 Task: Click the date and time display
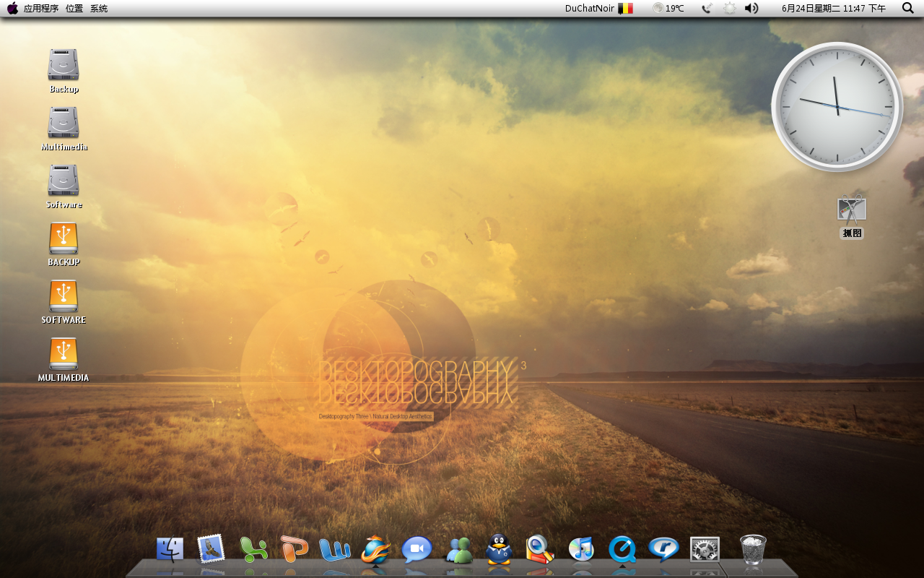tap(834, 9)
